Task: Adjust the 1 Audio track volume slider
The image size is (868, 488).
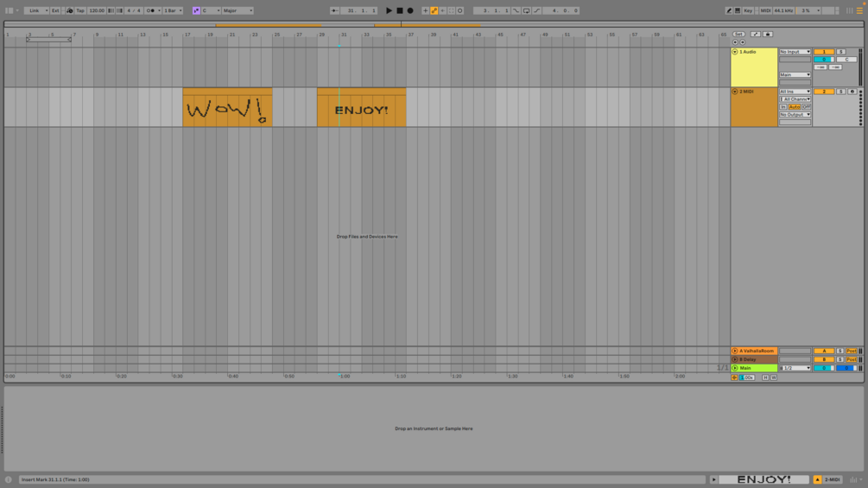Action: pyautogui.click(x=824, y=60)
